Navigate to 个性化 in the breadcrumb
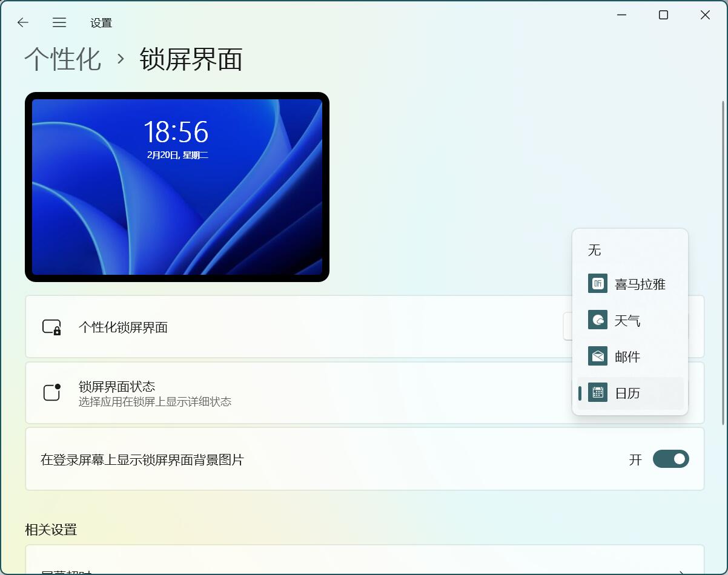The image size is (728, 575). pyautogui.click(x=62, y=59)
